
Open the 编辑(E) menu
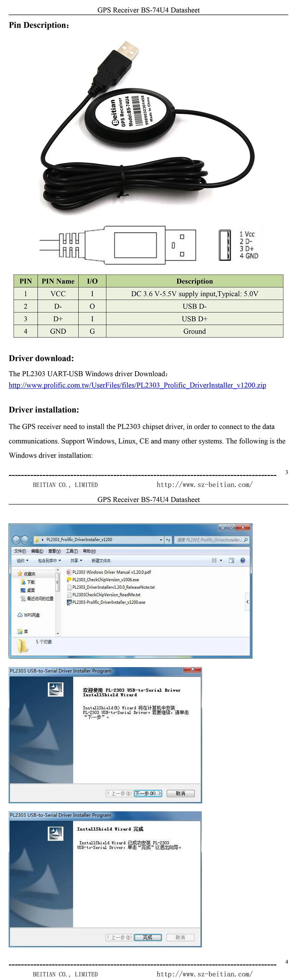click(37, 551)
